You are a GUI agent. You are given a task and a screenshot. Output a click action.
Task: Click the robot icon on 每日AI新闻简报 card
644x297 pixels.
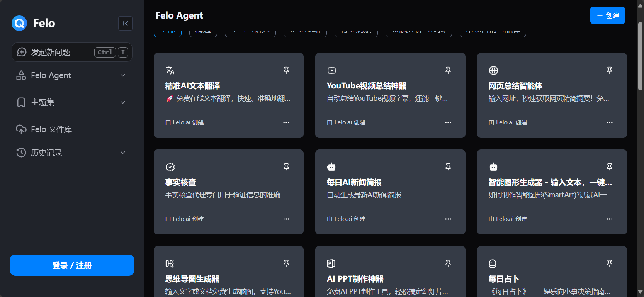pos(331,167)
